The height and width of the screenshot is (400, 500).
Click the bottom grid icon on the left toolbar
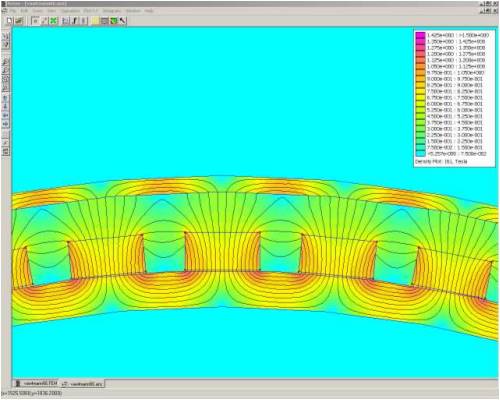coord(6,152)
